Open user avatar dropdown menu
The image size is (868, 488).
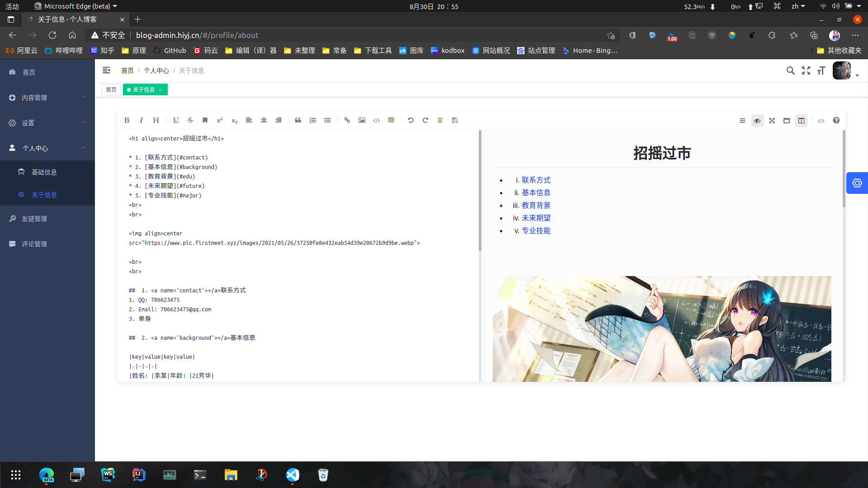tap(845, 71)
